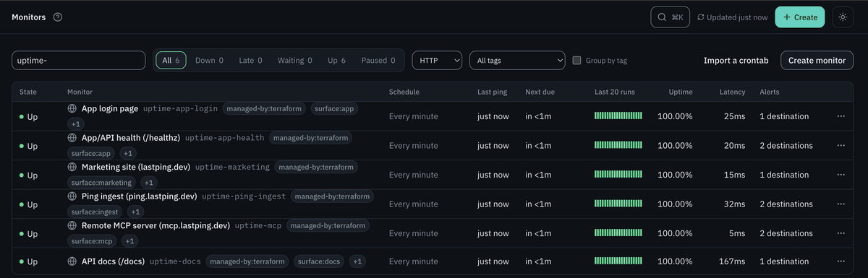The width and height of the screenshot is (868, 278).
Task: Open the Ping ingest (ping.lastping.dev) monitor
Action: point(139,196)
